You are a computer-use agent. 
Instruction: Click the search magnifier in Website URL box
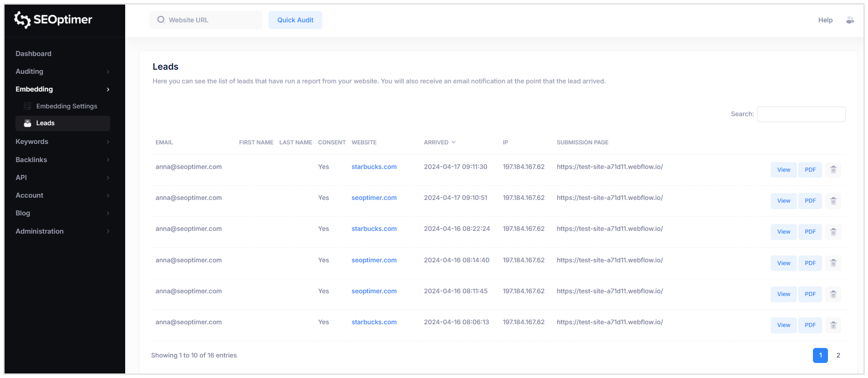point(161,20)
